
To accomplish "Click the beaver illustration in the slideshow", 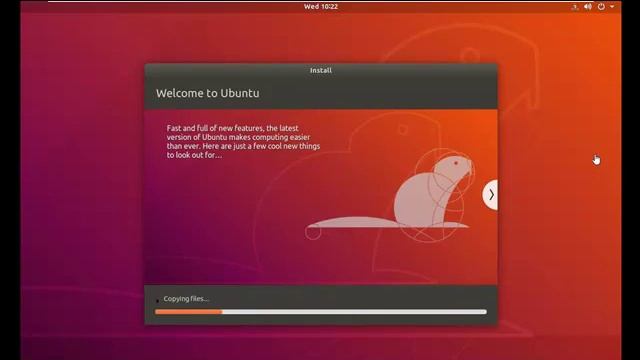I will point(390,195).
